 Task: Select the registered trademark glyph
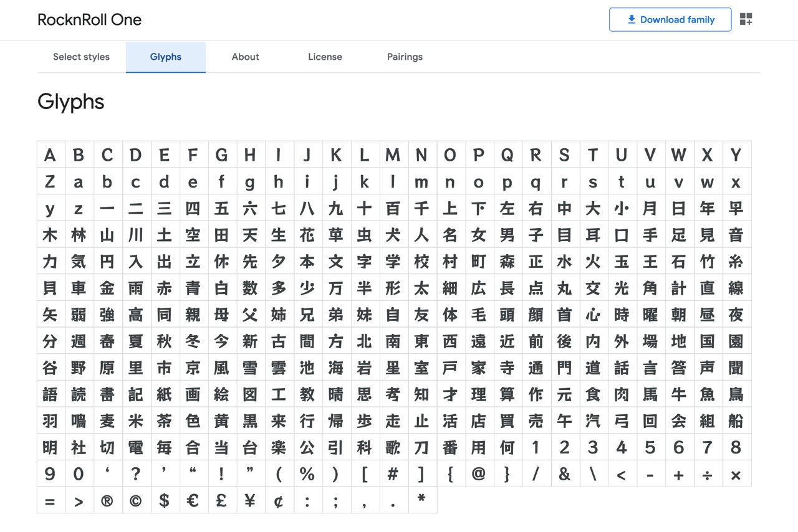[x=107, y=500]
